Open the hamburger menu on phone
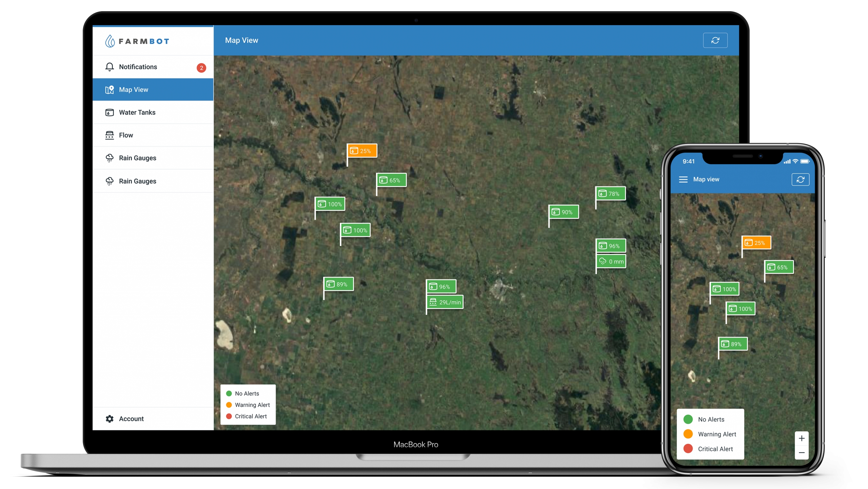The image size is (868, 489). click(683, 179)
